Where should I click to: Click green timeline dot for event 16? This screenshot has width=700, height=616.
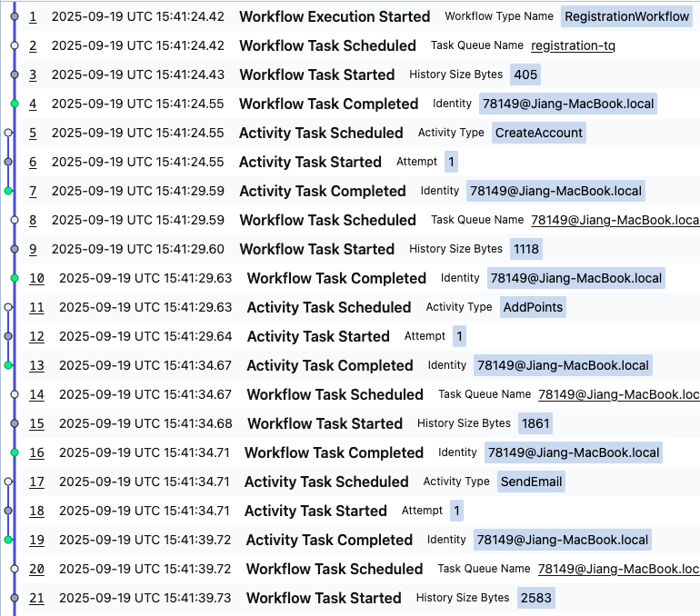15,452
